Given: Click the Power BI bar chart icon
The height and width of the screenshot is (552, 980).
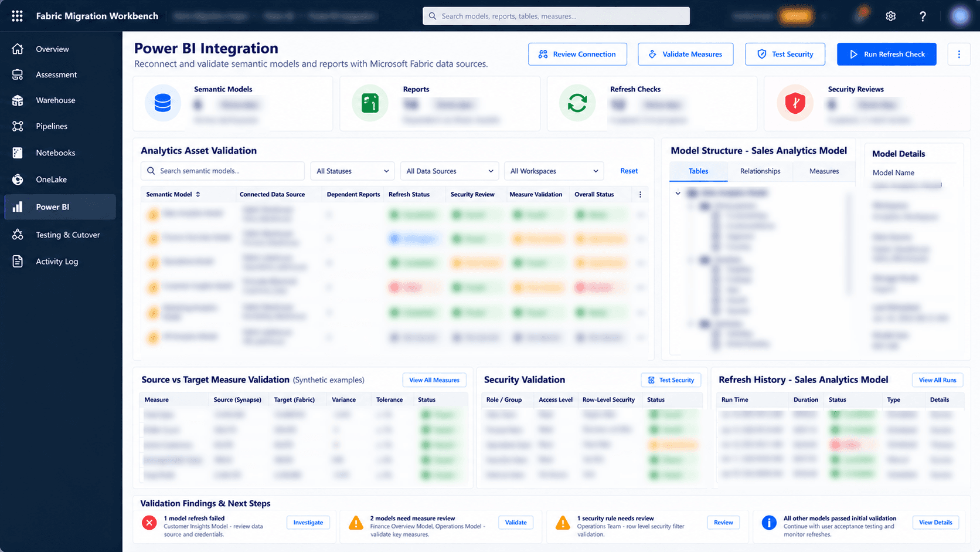Looking at the screenshot, I should point(18,207).
